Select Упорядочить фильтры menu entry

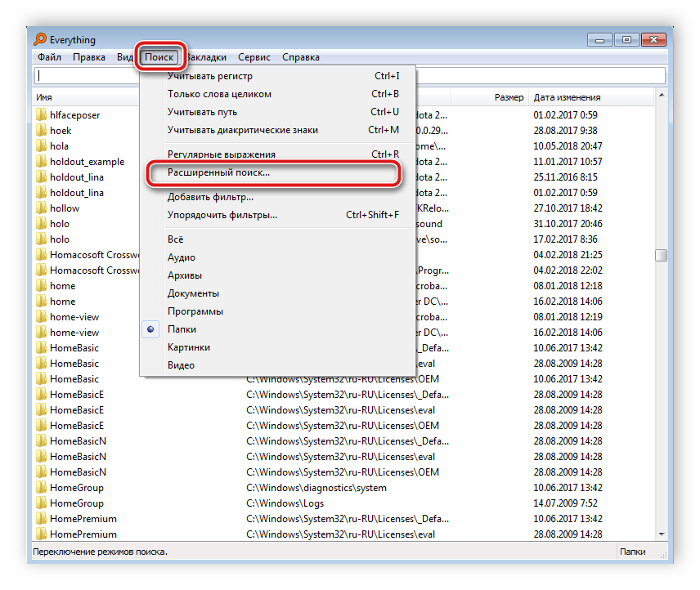[278, 215]
